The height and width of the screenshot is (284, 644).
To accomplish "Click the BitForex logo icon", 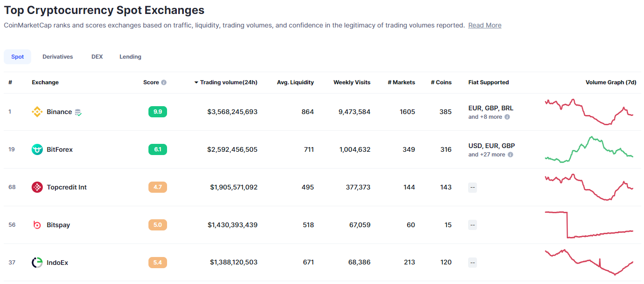I will click(x=37, y=149).
